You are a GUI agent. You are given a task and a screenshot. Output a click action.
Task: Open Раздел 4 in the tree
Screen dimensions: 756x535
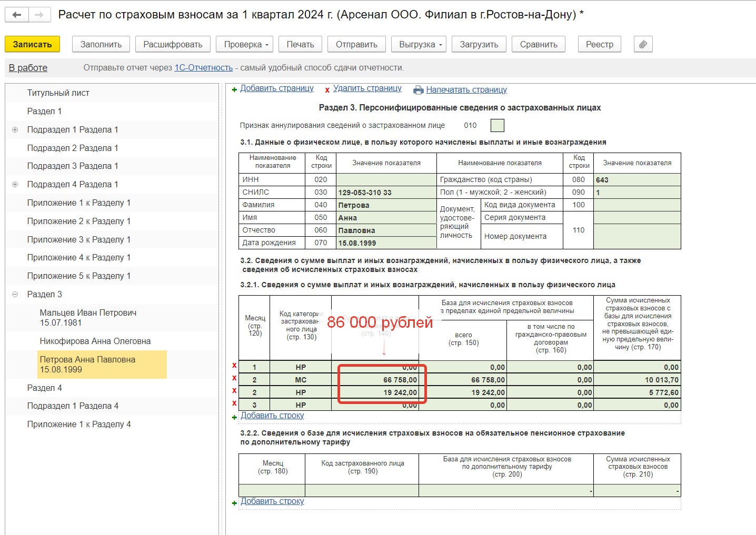[44, 388]
